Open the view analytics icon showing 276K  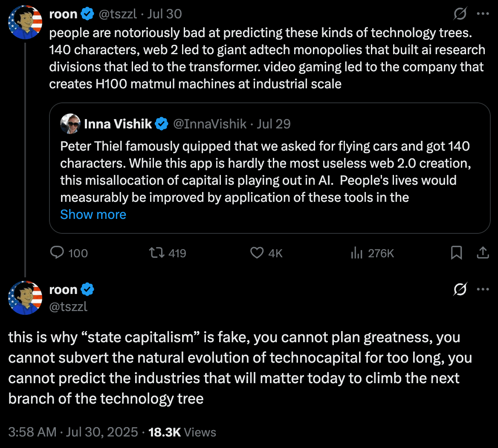[356, 253]
